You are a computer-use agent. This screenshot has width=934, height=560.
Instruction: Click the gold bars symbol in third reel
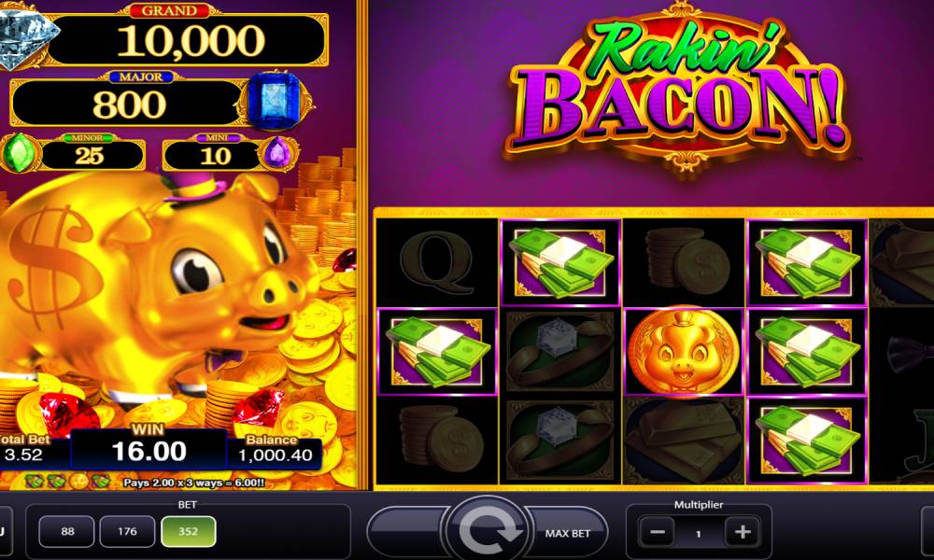coord(684,440)
